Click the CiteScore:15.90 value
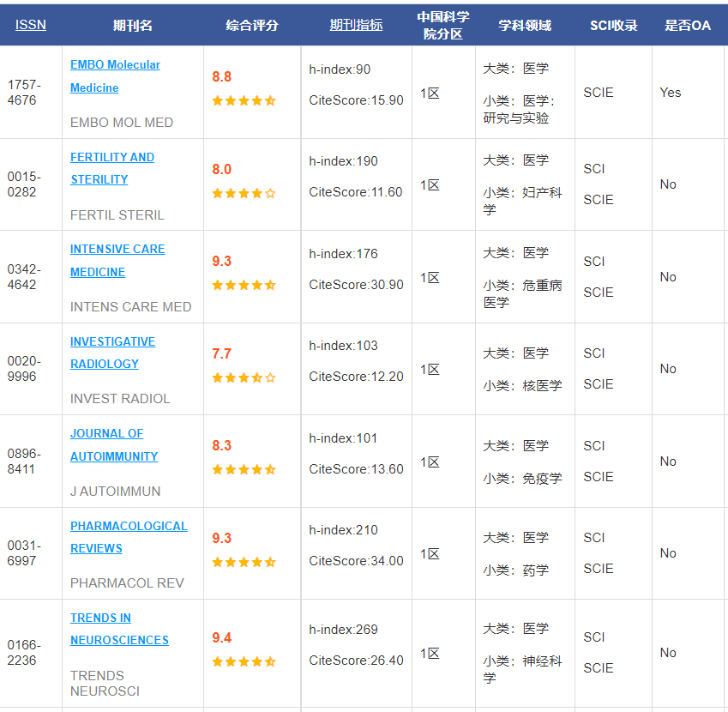 (x=356, y=100)
